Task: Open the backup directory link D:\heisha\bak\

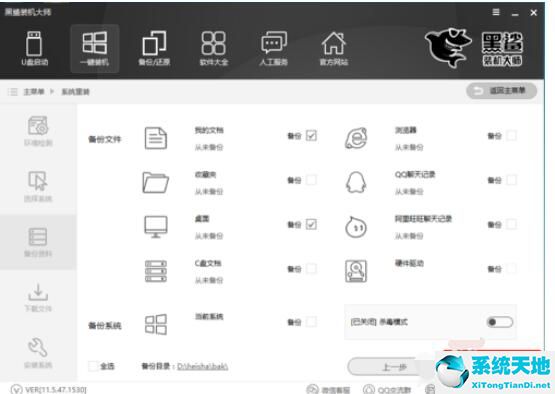Action: coord(202,366)
